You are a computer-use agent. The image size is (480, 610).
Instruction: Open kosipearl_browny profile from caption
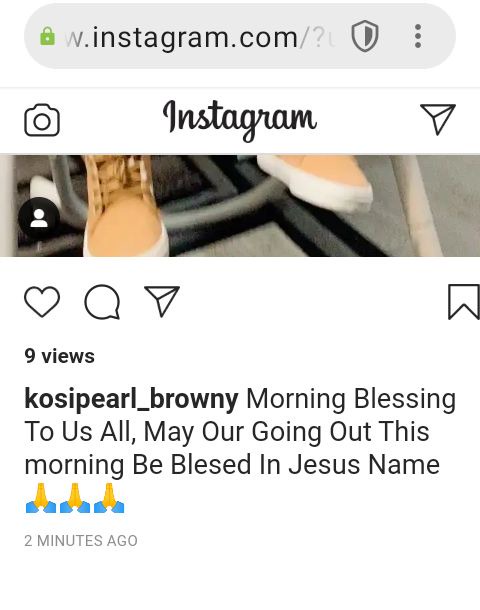click(131, 399)
